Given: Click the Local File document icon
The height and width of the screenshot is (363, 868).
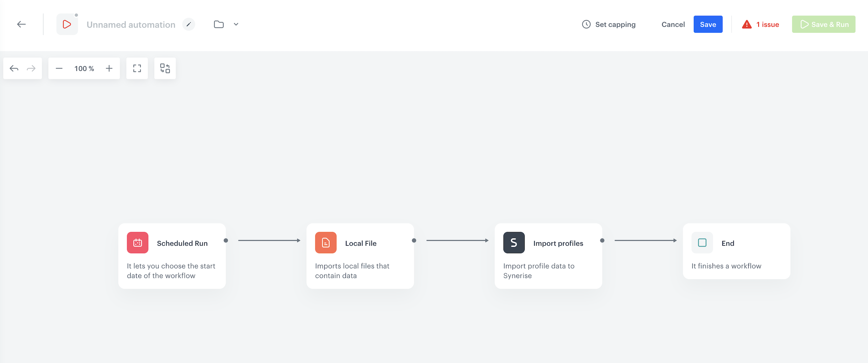Looking at the screenshot, I should point(326,242).
